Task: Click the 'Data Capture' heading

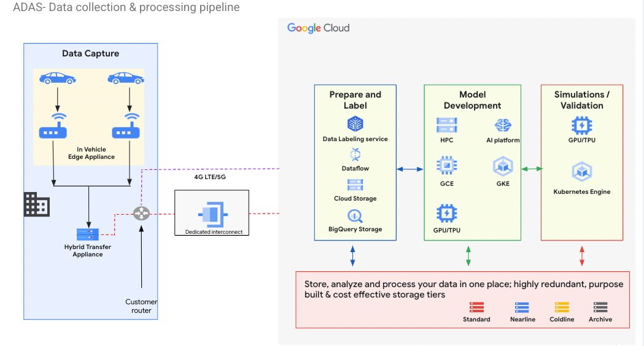Action: click(90, 53)
